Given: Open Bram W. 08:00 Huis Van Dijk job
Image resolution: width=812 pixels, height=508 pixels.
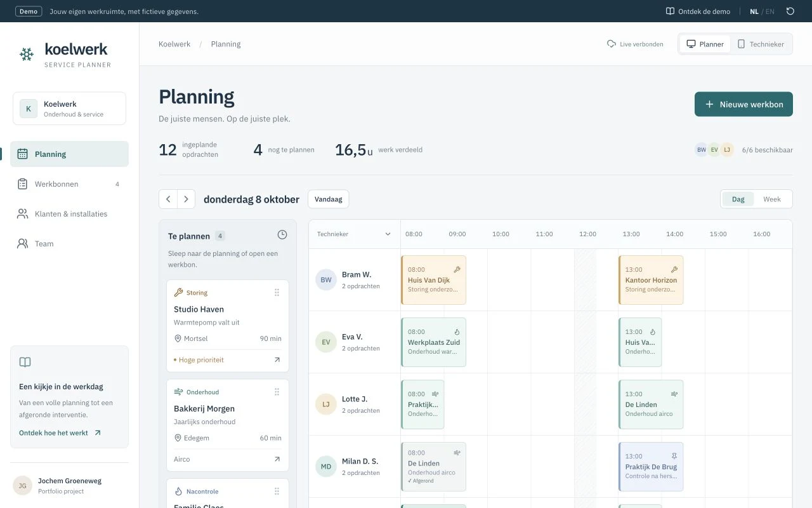Looking at the screenshot, I should [x=434, y=280].
